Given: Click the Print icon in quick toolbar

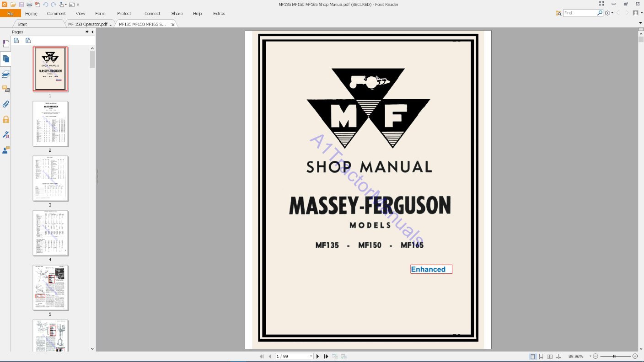Looking at the screenshot, I should [x=29, y=4].
